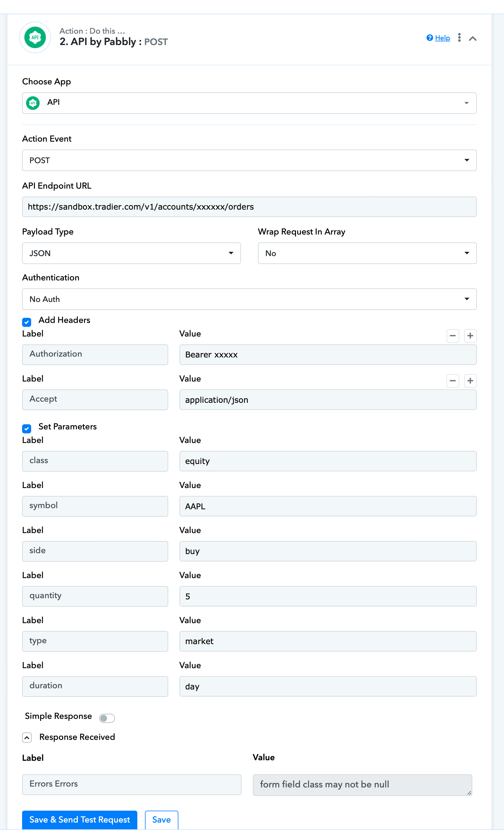Viewport: 504px width, 835px height.
Task: Click the small API icon in Choose App
Action: 33,103
